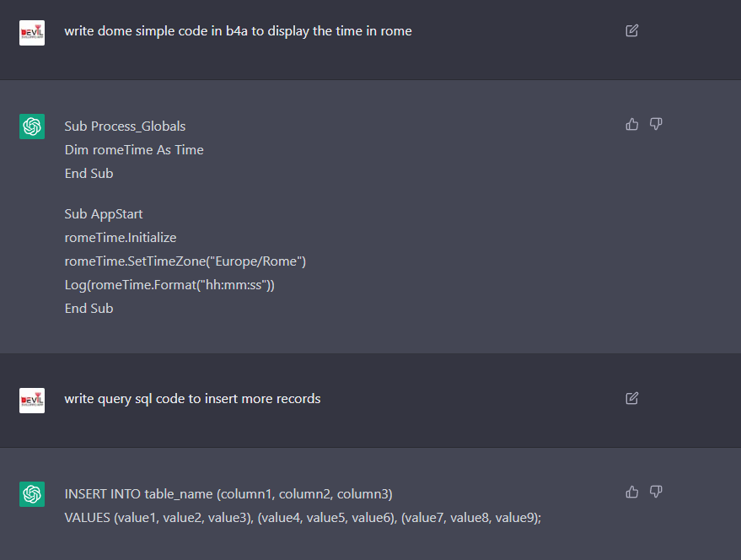Click ChatGPT logo beside the INSERT answer
741x560 pixels.
pyautogui.click(x=32, y=493)
